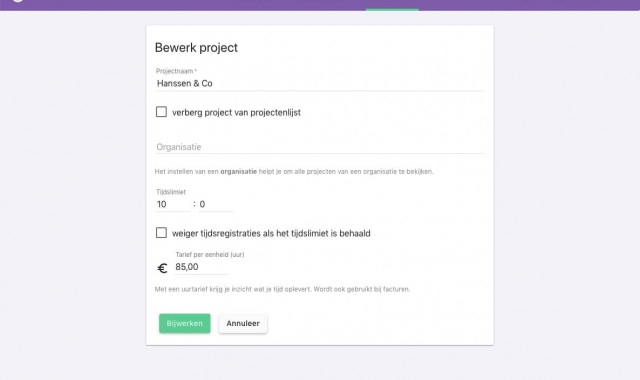Click the partial logo in purple header

[17, 1]
